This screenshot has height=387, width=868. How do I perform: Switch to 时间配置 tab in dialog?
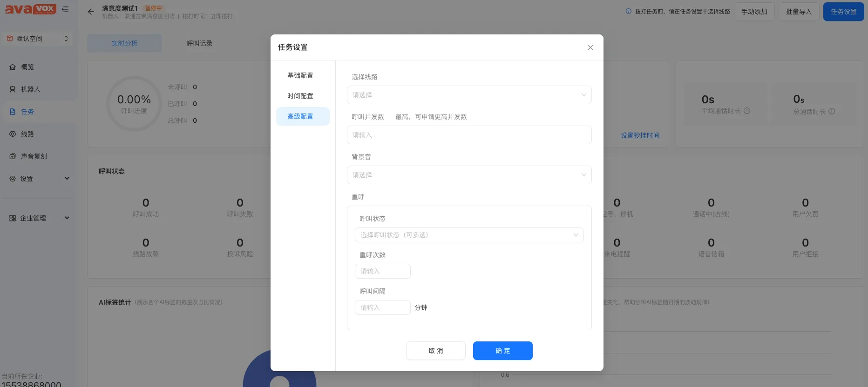pos(300,96)
